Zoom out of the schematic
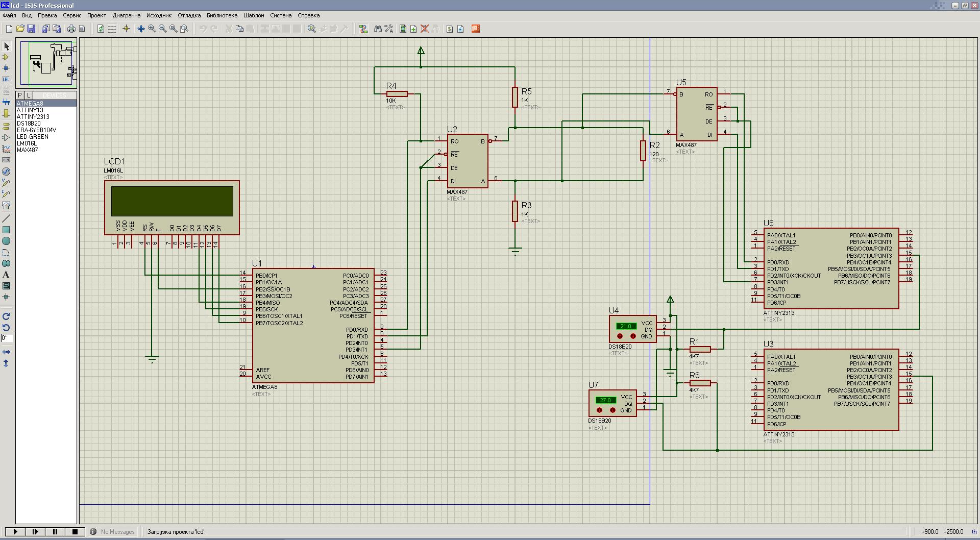This screenshot has width=980, height=540. point(163,29)
